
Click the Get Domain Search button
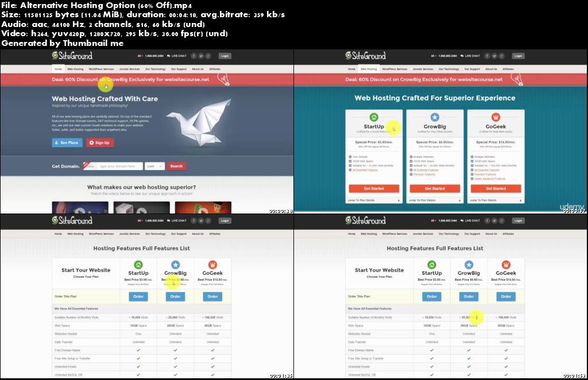point(176,166)
